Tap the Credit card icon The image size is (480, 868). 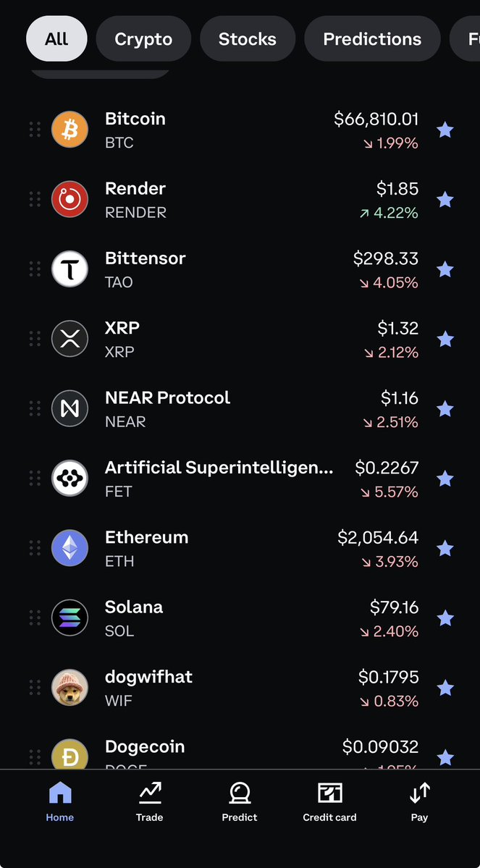329,793
